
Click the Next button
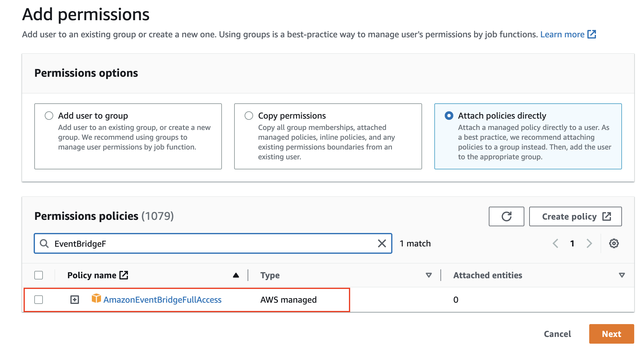coord(611,334)
